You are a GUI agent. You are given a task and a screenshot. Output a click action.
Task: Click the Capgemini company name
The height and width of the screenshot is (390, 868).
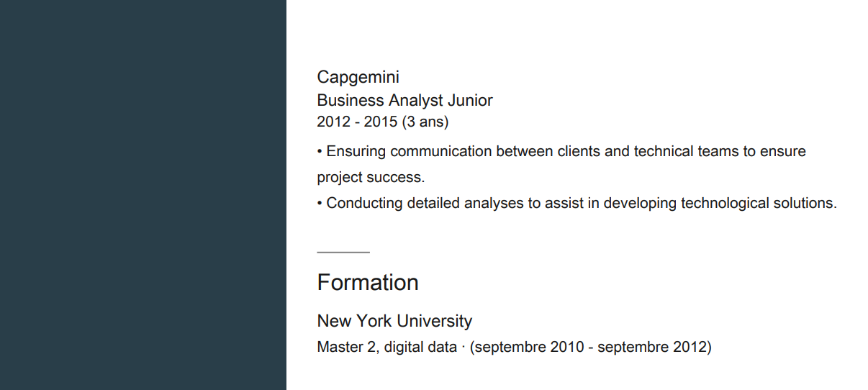coord(358,78)
